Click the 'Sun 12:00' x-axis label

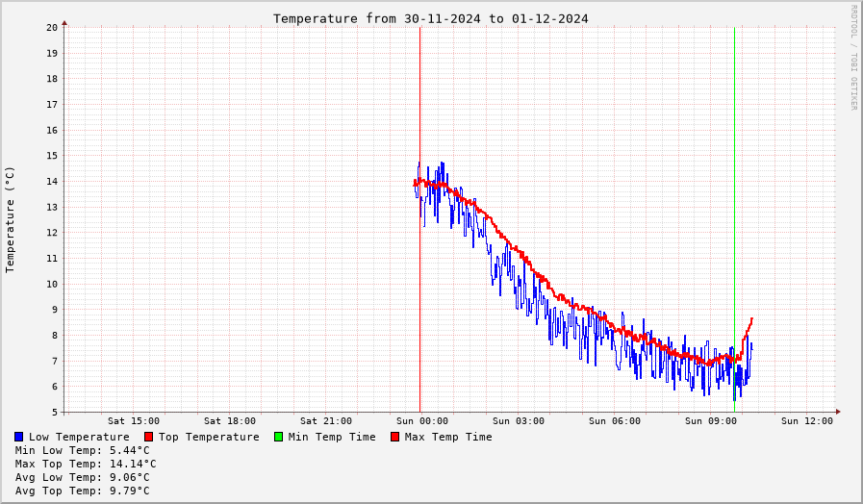[x=807, y=421]
